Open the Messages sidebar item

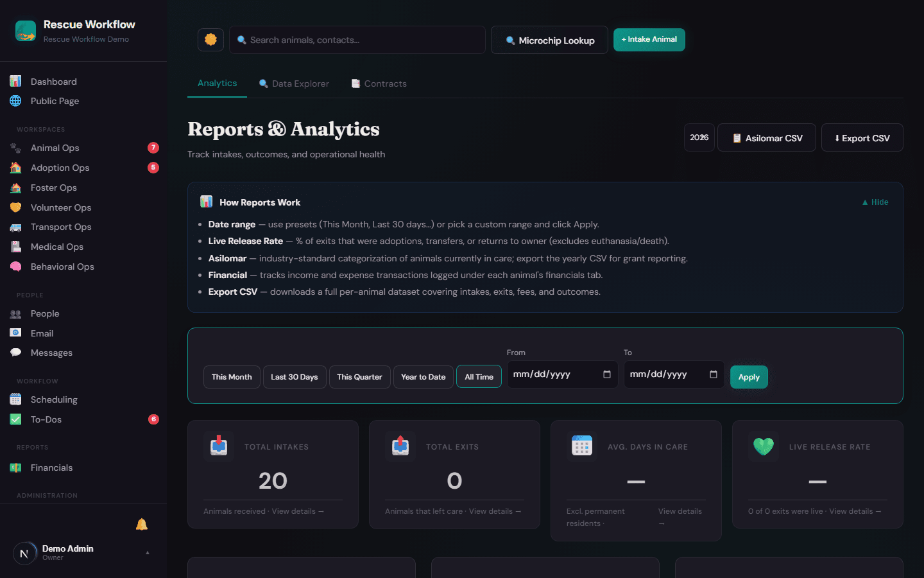(83, 353)
